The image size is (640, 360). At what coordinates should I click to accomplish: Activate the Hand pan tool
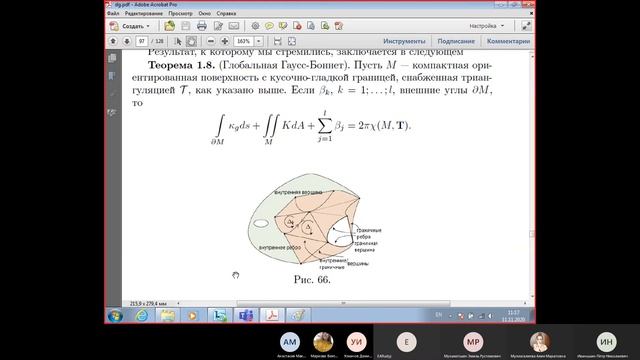coord(191,41)
